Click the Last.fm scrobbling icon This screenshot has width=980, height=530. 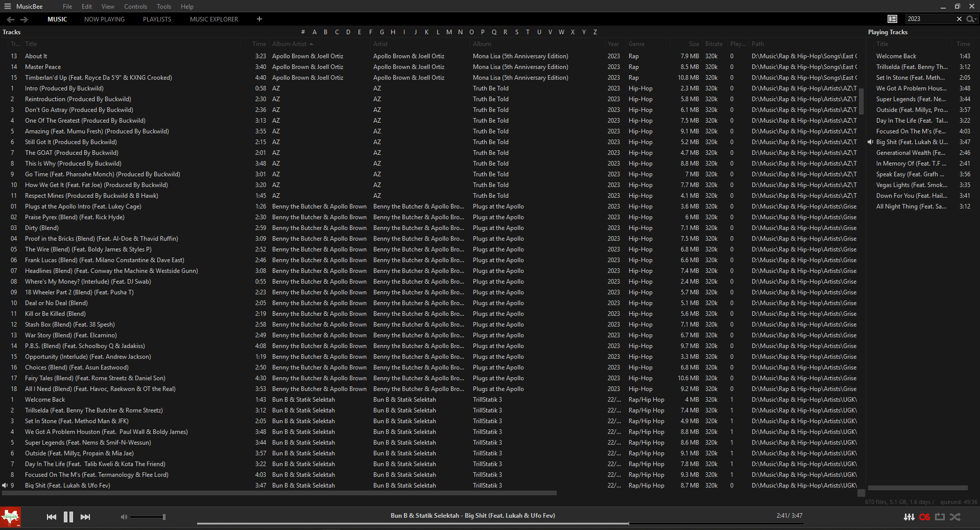point(924,517)
